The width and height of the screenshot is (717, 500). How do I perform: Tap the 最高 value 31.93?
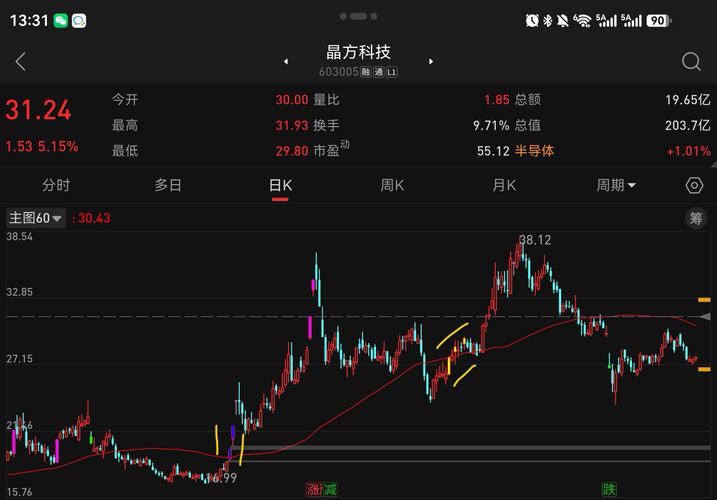[292, 125]
